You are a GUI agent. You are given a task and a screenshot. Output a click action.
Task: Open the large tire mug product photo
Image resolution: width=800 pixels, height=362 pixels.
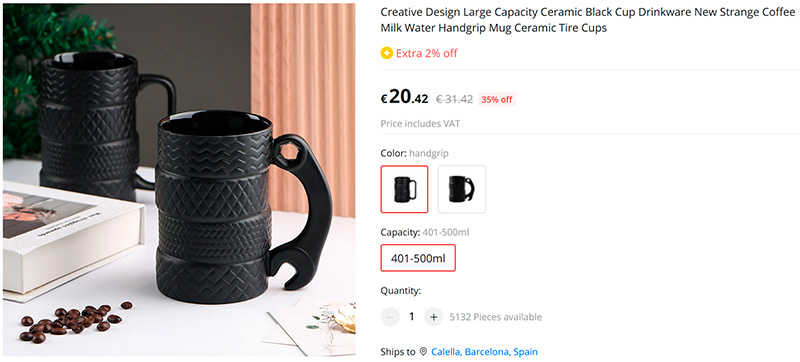[x=179, y=180]
